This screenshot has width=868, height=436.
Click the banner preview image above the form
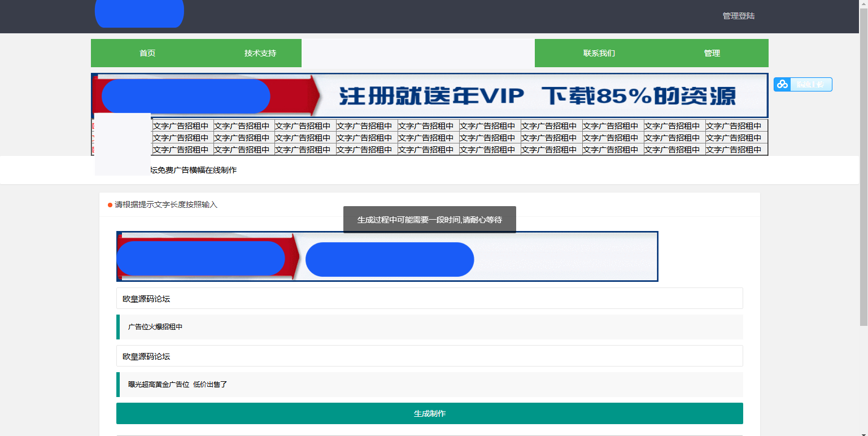[387, 256]
